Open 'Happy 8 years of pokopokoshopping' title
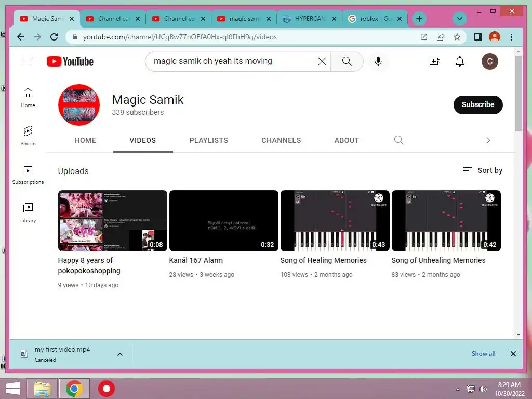Image resolution: width=532 pixels, height=399 pixels. [x=89, y=265]
